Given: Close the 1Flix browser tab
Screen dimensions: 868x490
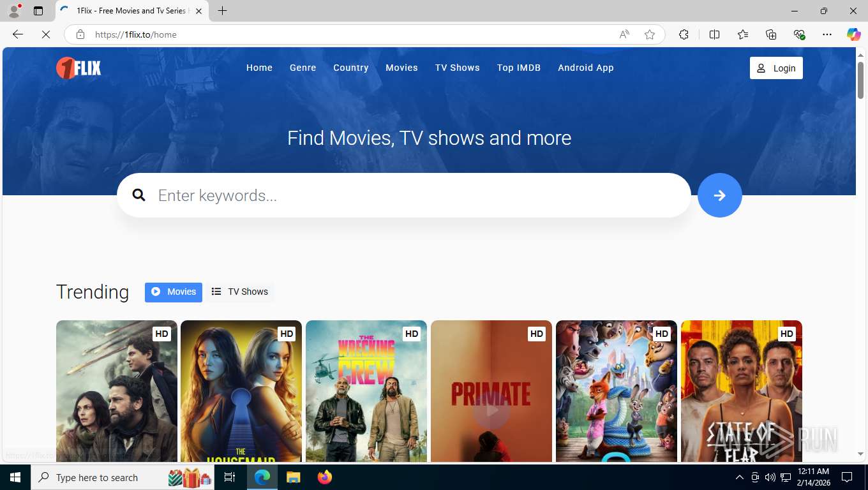Looking at the screenshot, I should pos(198,11).
